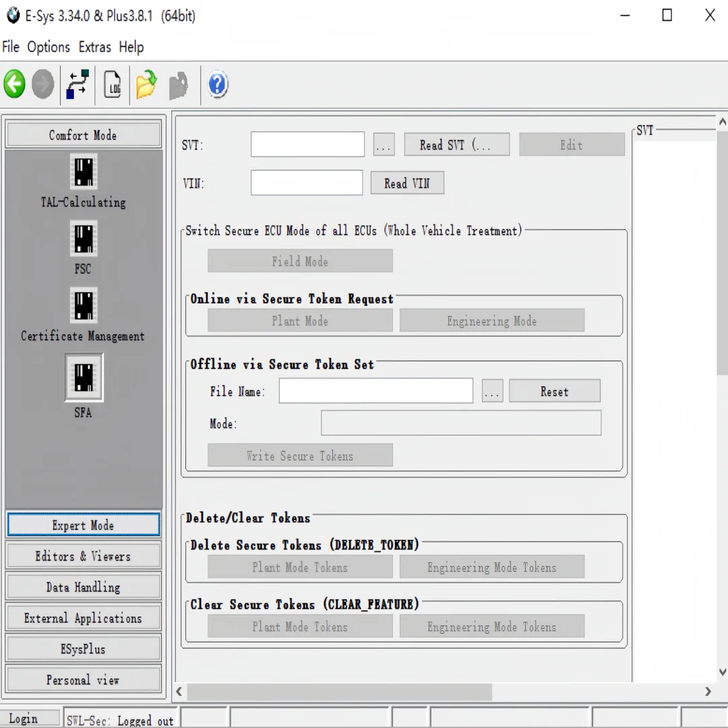Click the horizontal scrollbar thumb

[x=339, y=692]
